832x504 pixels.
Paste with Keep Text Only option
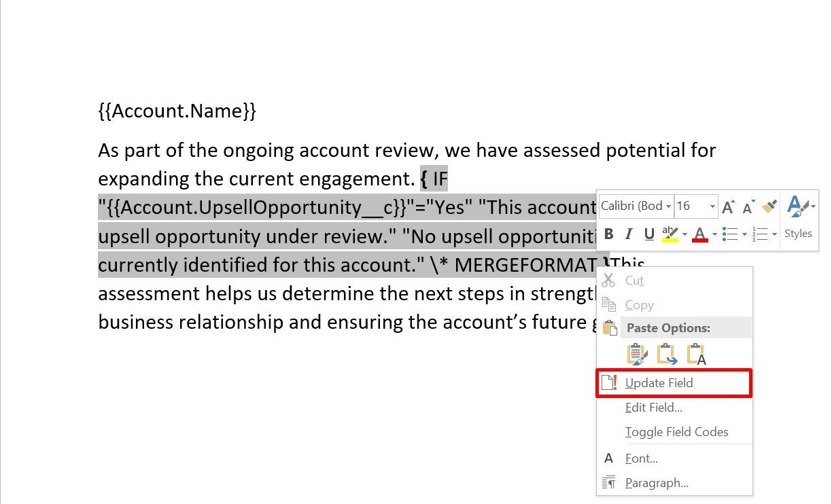(697, 354)
